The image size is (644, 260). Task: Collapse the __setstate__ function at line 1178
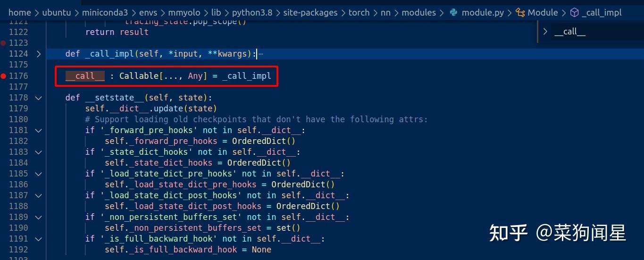(39, 98)
